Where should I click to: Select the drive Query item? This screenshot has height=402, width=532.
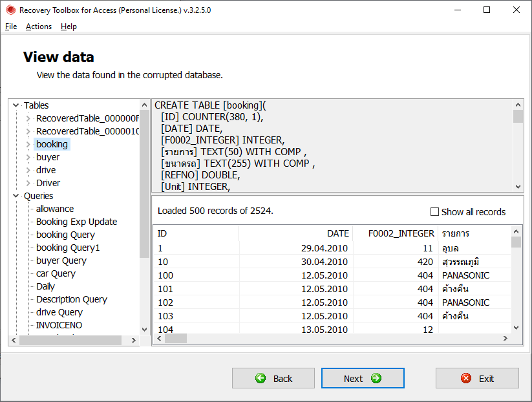59,312
